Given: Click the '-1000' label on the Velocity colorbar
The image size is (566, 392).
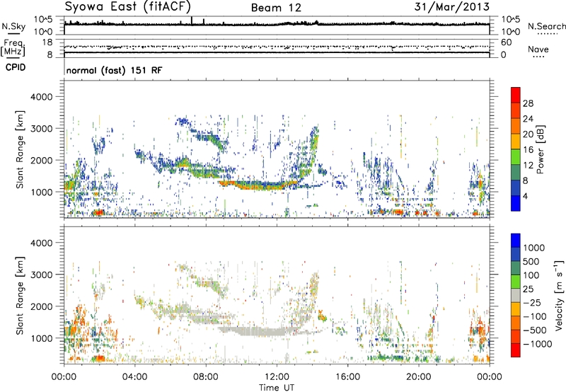Looking at the screenshot, I should pos(537,344).
